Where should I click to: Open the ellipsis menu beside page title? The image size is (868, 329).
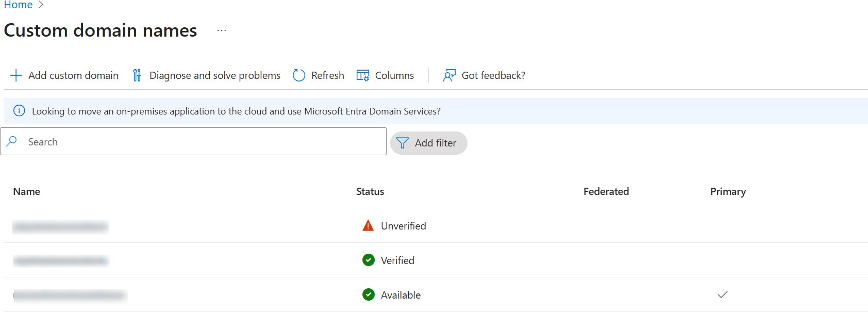222,30
